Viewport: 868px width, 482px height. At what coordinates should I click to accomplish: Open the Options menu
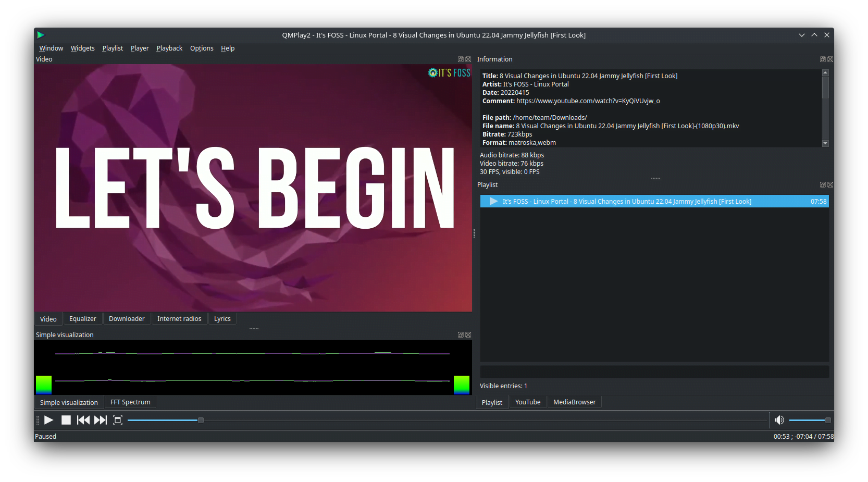pyautogui.click(x=202, y=48)
